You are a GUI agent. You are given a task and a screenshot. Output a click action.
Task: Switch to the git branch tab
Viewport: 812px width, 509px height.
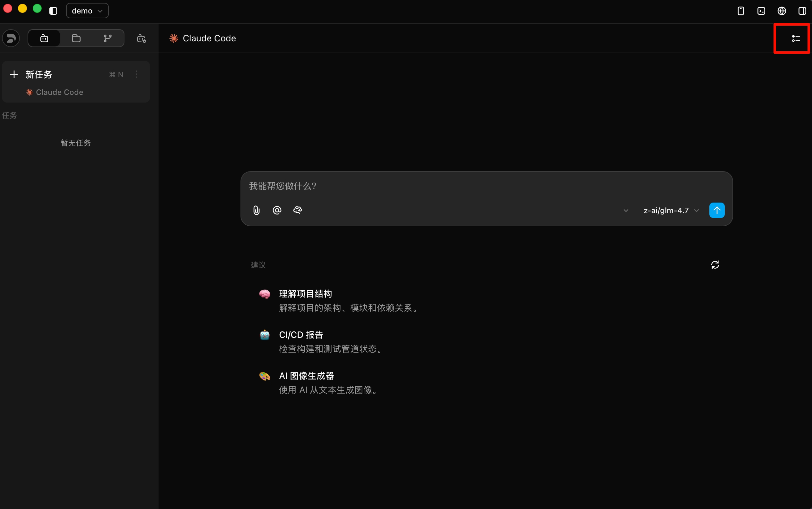(108, 38)
